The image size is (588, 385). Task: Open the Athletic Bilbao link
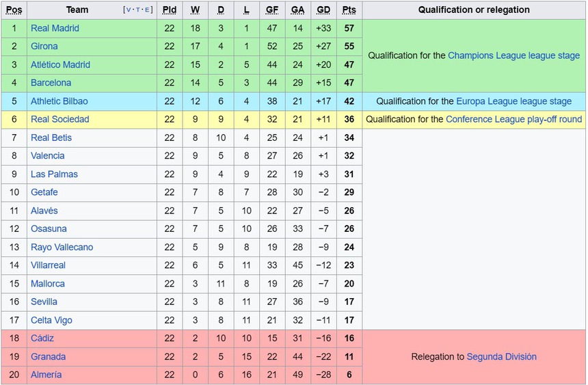coord(59,101)
